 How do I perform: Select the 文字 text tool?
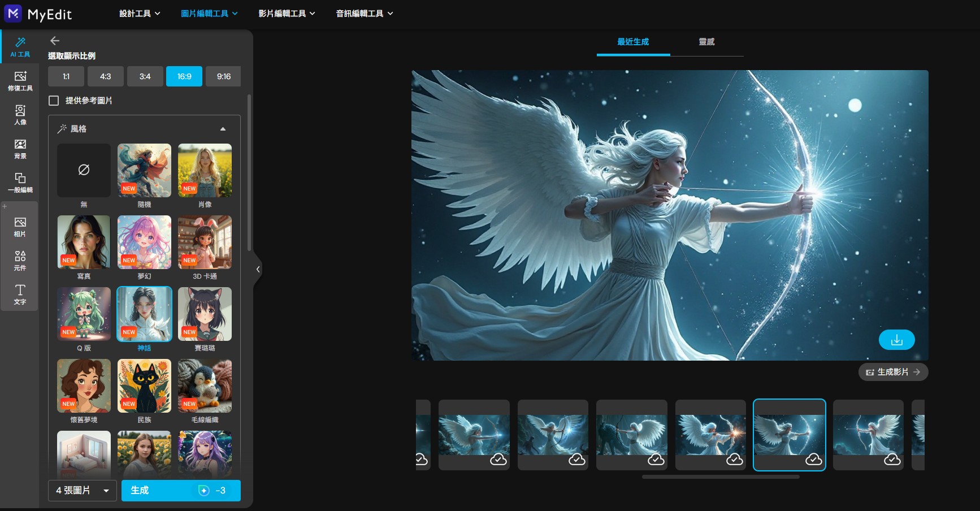tap(20, 295)
